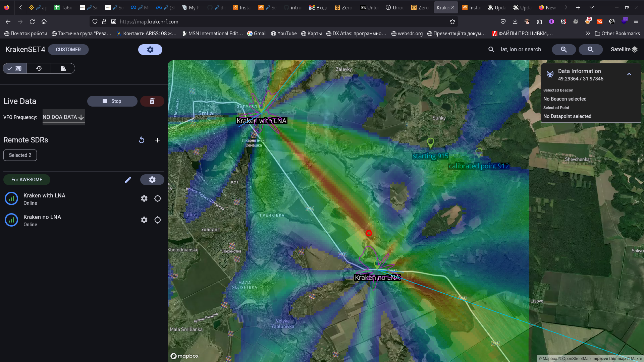Bookmark this page with star icon
Viewport: 644px width, 362px height.
(x=452, y=22)
